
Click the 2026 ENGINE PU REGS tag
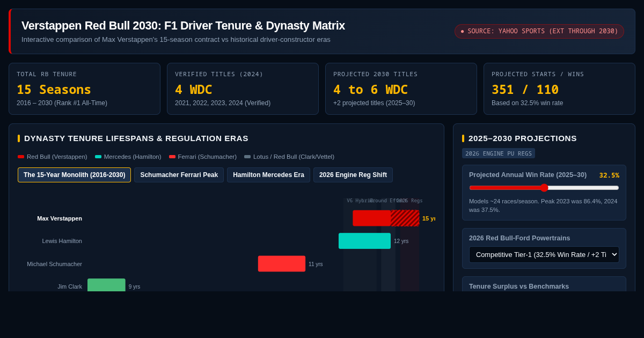pos(499,153)
